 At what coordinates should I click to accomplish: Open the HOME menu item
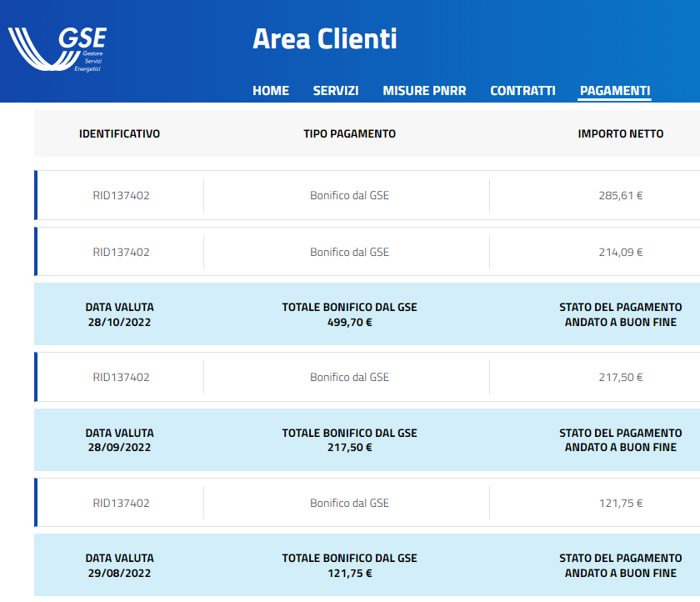[x=271, y=91]
